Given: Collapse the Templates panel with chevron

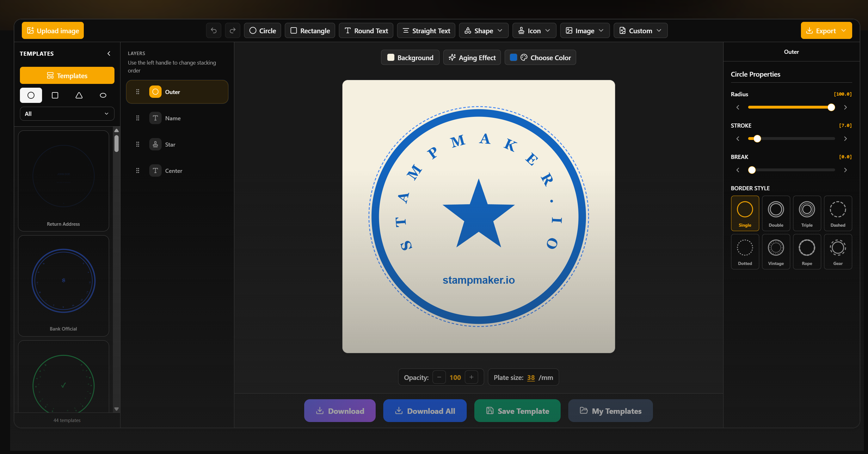Looking at the screenshot, I should point(109,54).
